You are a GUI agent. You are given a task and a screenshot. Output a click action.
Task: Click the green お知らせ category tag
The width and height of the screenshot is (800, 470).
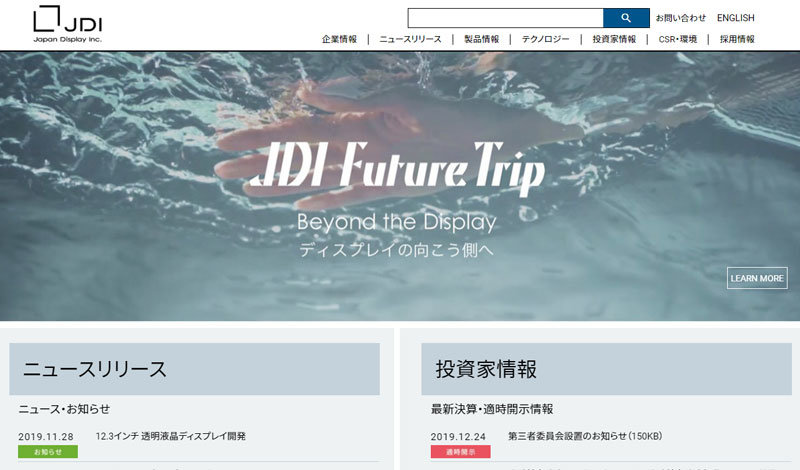[x=48, y=452]
